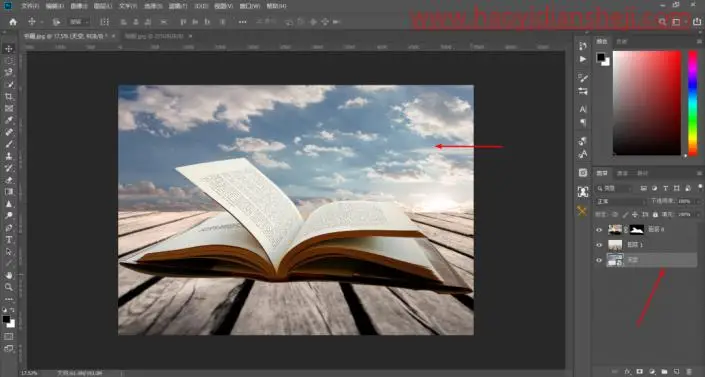Switch to the second document tab
The image size is (705, 377).
click(155, 36)
